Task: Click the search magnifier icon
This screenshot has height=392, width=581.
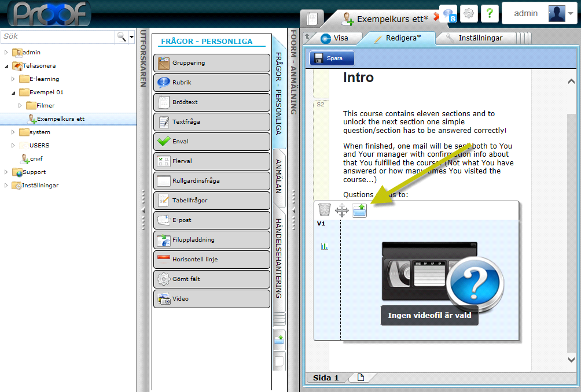Action: click(x=122, y=36)
